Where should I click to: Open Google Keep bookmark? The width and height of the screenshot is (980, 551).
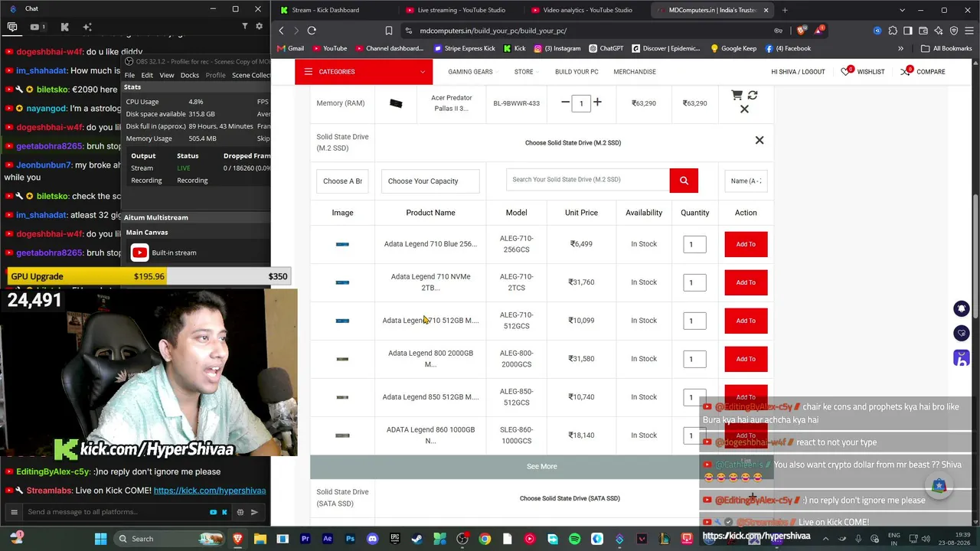(733, 48)
